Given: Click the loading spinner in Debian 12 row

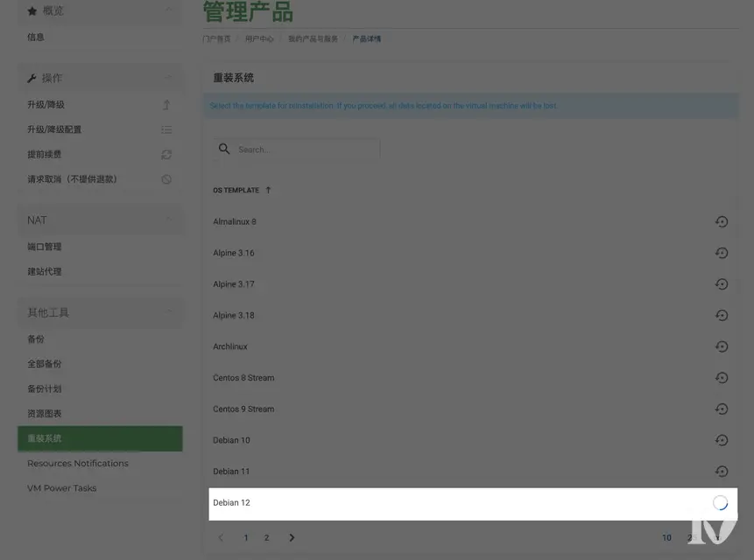Looking at the screenshot, I should tap(720, 503).
